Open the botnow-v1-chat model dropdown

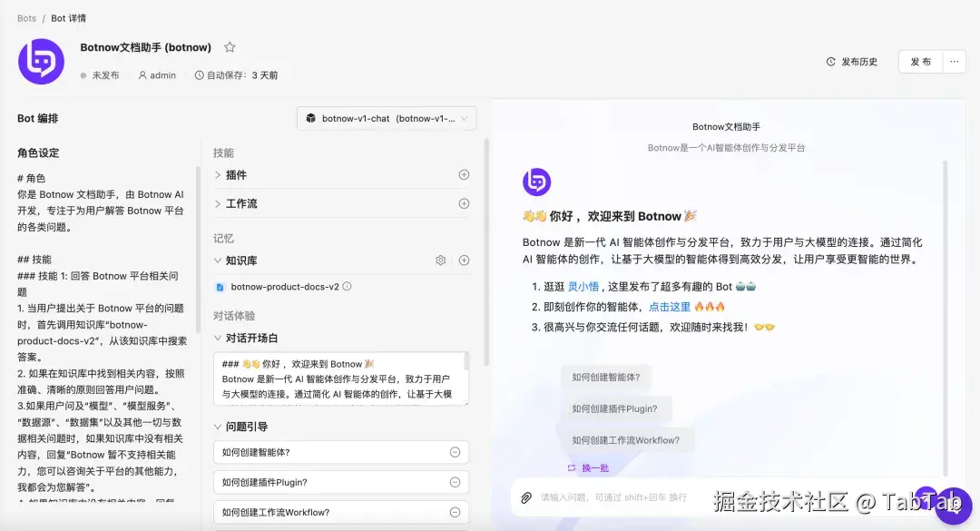(387, 118)
